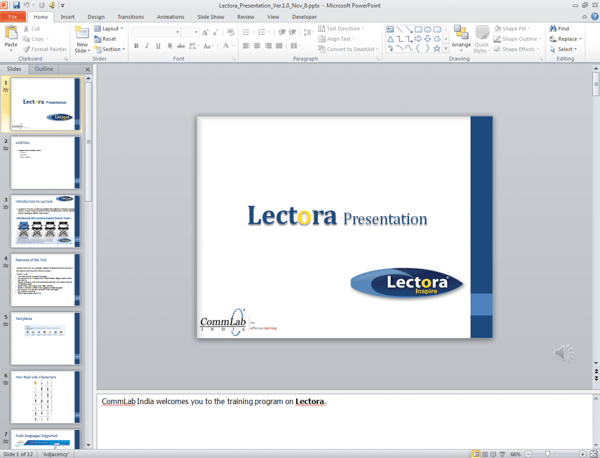The width and height of the screenshot is (600, 458).
Task: Center the paragraph text
Action: tap(257, 46)
